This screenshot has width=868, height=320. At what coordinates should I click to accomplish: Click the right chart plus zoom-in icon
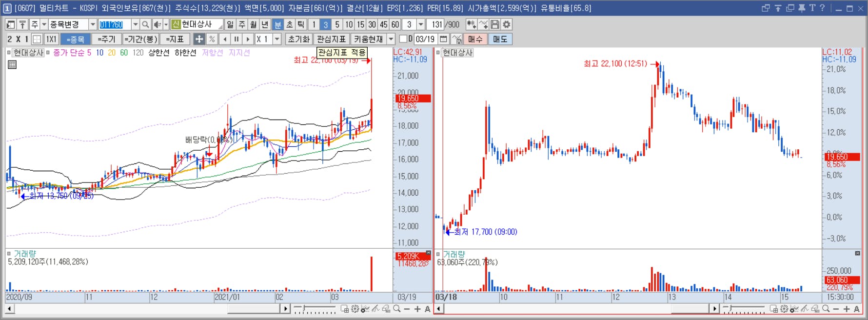[x=847, y=309]
